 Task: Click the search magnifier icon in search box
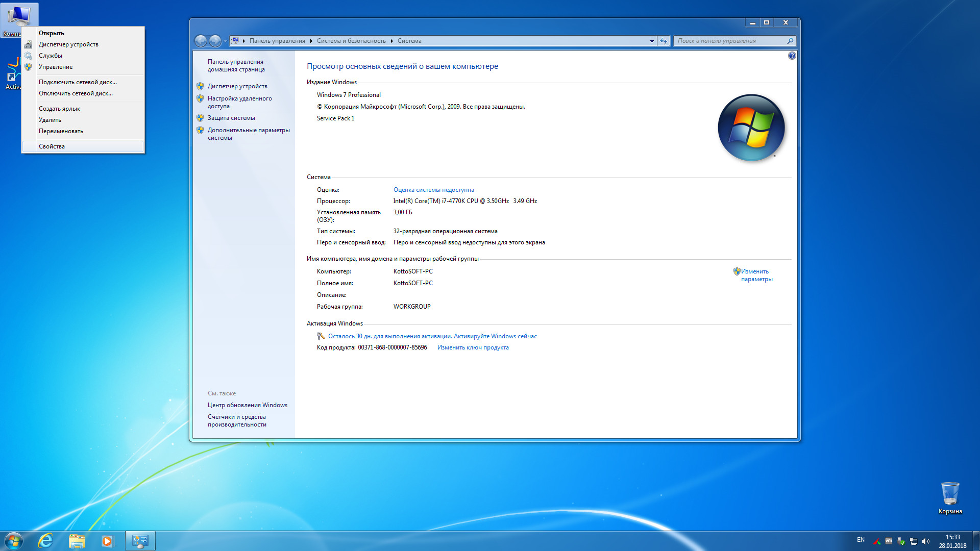[x=790, y=41]
